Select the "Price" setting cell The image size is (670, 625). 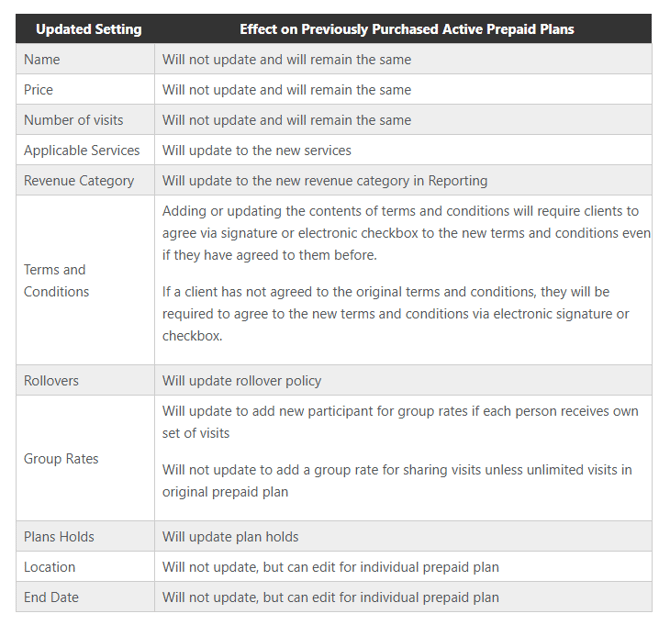[39, 90]
